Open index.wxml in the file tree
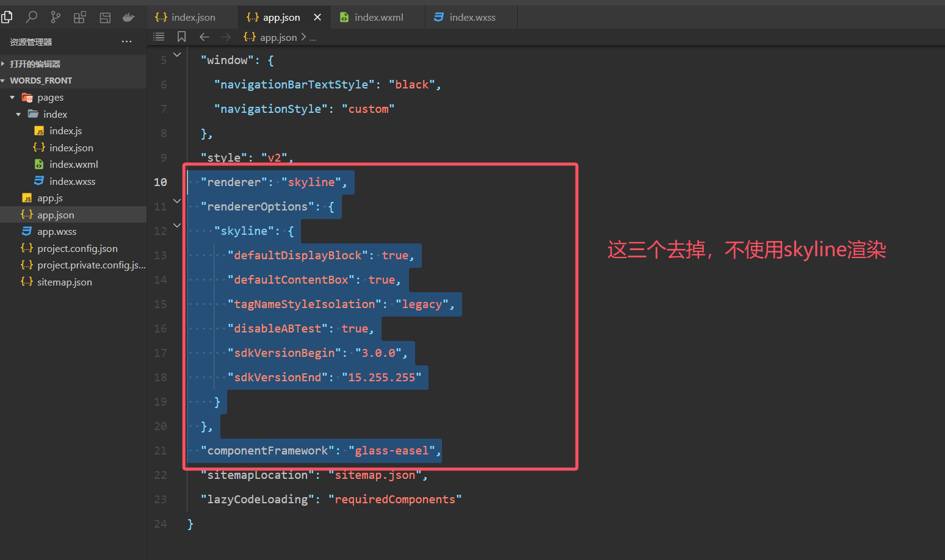This screenshot has height=560, width=945. (x=73, y=165)
